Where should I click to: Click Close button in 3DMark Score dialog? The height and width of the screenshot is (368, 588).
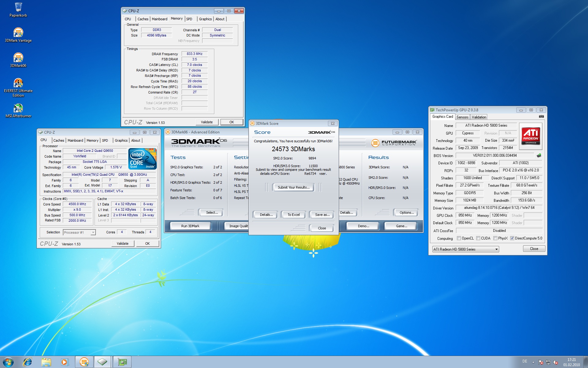pos(322,228)
